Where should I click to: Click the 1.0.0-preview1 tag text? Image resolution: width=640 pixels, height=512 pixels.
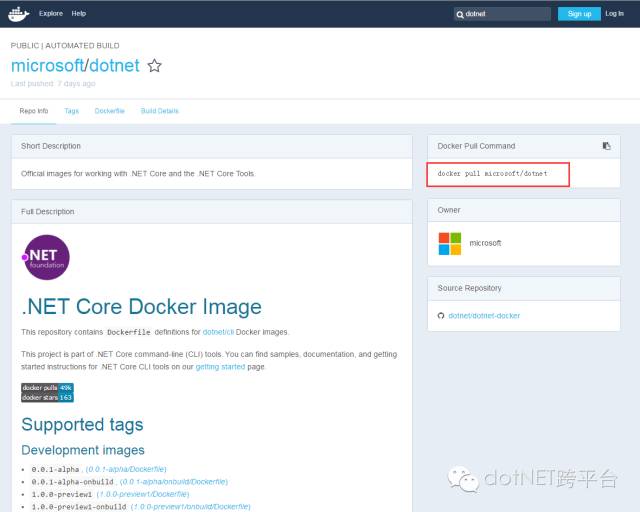point(62,495)
